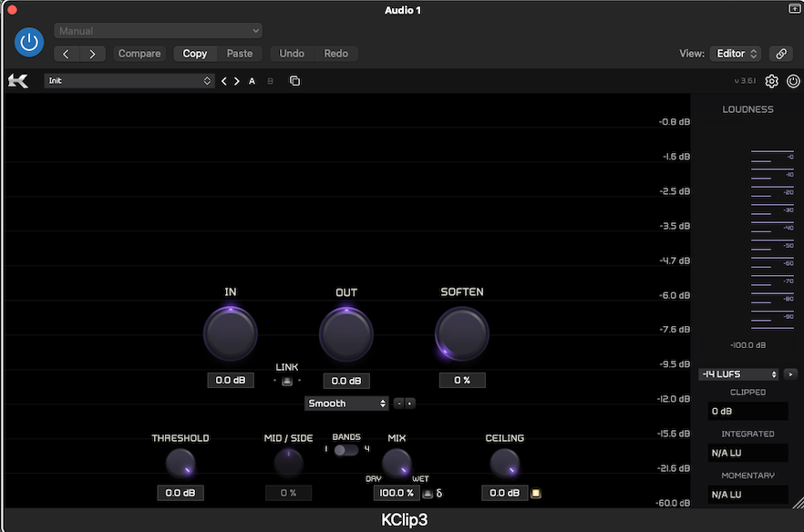Image resolution: width=804 pixels, height=532 pixels.
Task: Click the link chain icon
Action: point(781,54)
